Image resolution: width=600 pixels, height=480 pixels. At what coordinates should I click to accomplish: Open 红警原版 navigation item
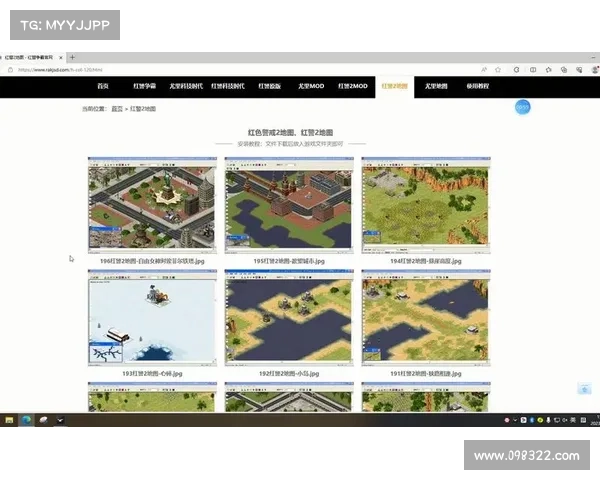[x=269, y=86]
